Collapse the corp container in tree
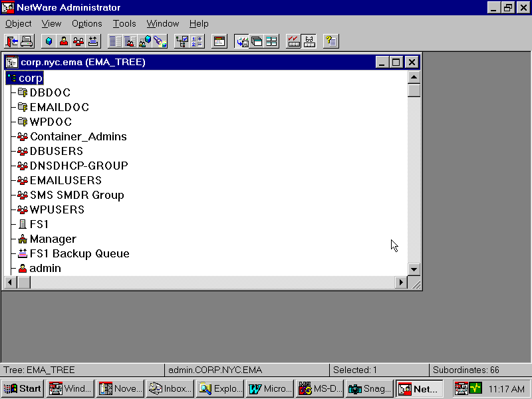 coord(11,78)
